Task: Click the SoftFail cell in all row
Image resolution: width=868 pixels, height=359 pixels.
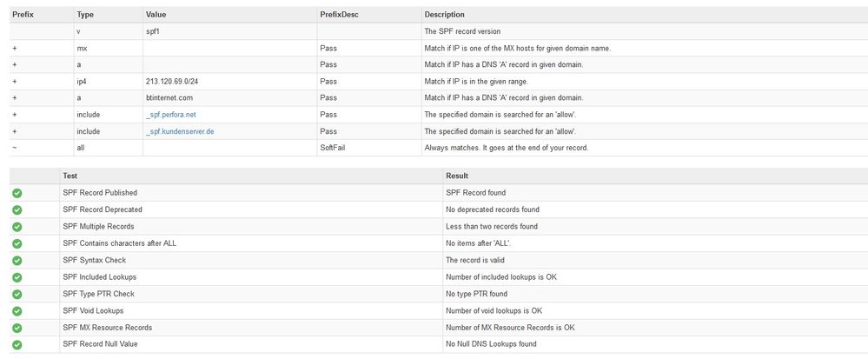Action: (x=334, y=148)
